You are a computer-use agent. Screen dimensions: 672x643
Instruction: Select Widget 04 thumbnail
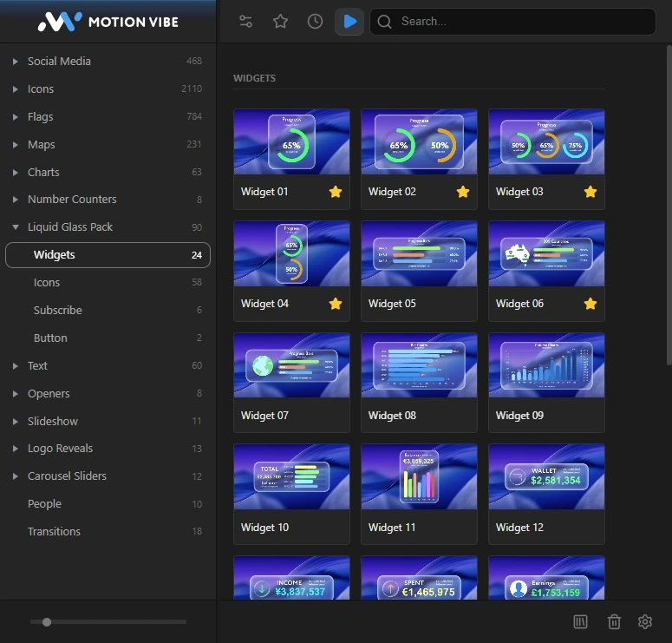(x=291, y=253)
